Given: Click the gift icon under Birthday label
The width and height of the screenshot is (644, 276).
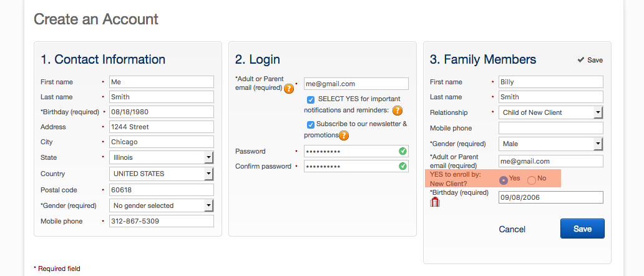Looking at the screenshot, I should point(435,202).
